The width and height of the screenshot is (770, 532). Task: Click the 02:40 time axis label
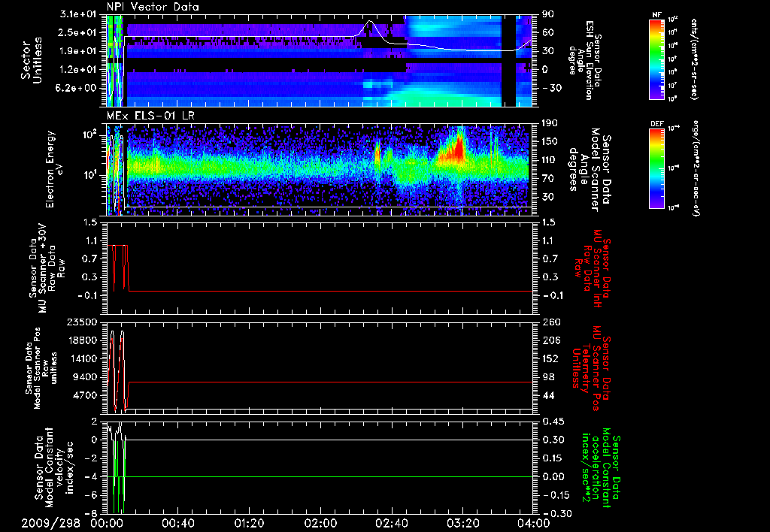[391, 523]
